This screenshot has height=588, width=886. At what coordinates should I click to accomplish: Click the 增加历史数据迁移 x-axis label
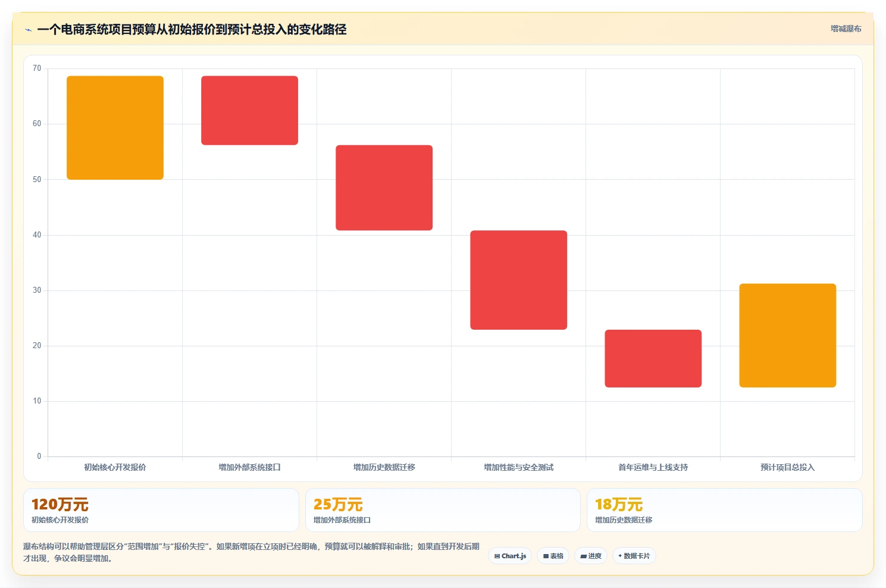click(384, 467)
